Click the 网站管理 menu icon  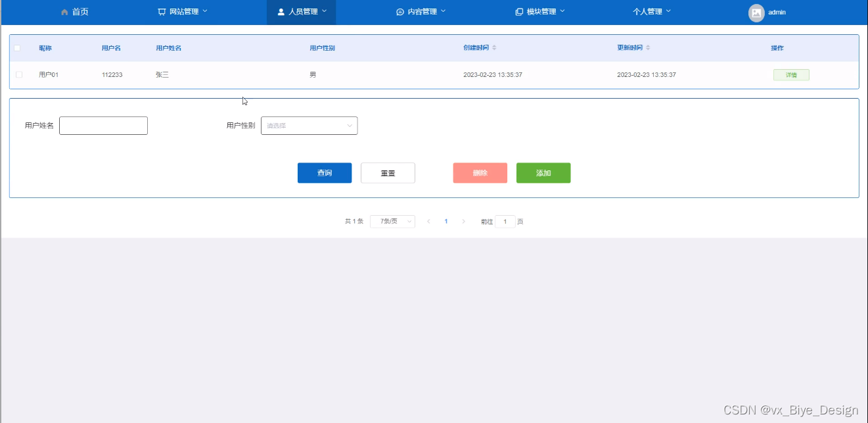tap(162, 12)
